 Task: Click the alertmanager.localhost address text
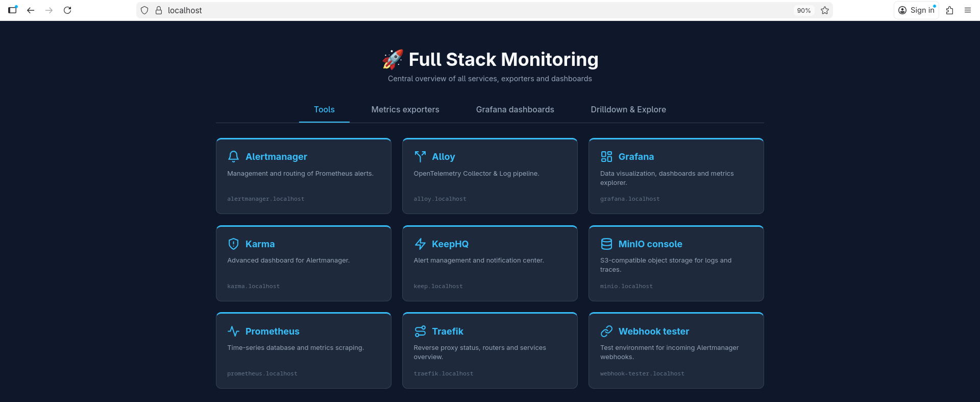point(265,199)
